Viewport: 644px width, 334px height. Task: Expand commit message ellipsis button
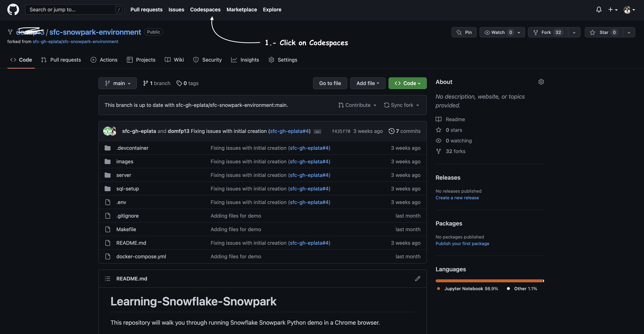pyautogui.click(x=317, y=131)
